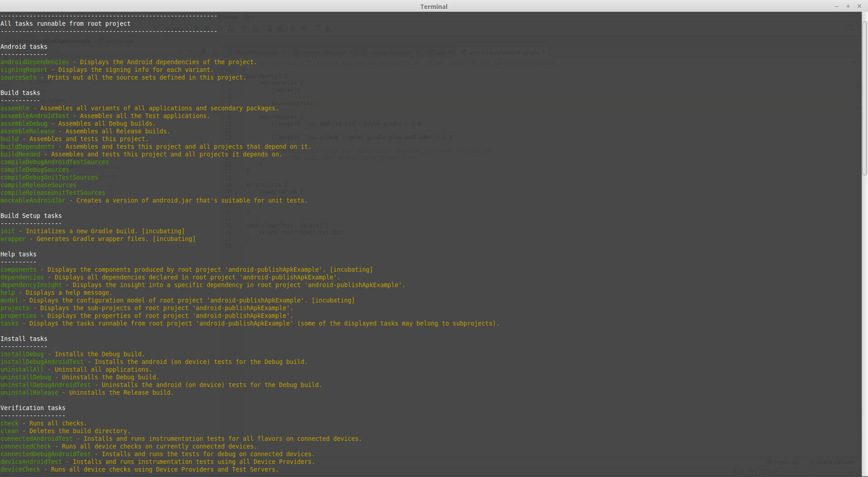
Task: Open the AVD Manager toolbar icon
Action: coord(281,28)
